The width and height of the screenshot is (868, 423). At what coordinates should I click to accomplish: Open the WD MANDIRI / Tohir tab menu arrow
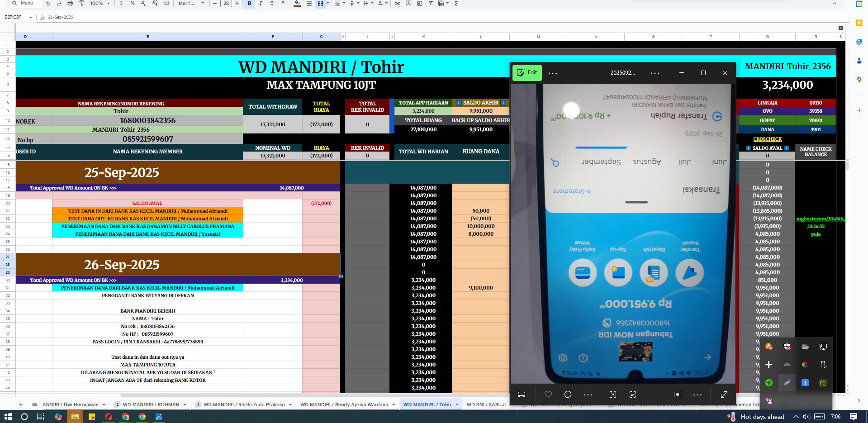coord(457,404)
